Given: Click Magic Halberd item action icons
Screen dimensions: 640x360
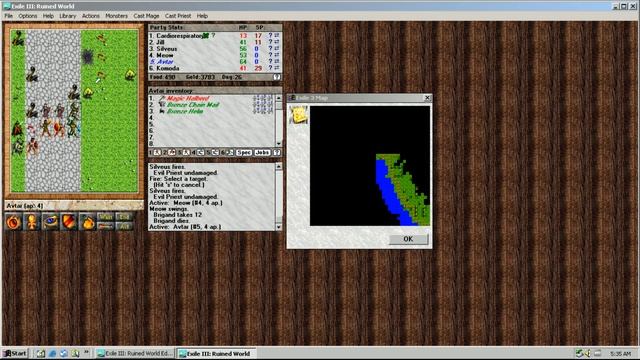Looking at the screenshot, I should coord(263,98).
